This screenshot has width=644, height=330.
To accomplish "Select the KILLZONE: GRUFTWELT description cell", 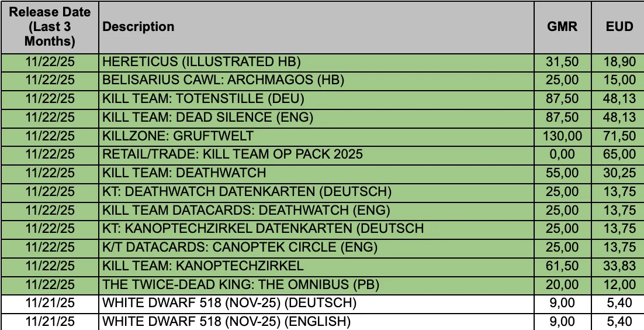I will [x=316, y=137].
